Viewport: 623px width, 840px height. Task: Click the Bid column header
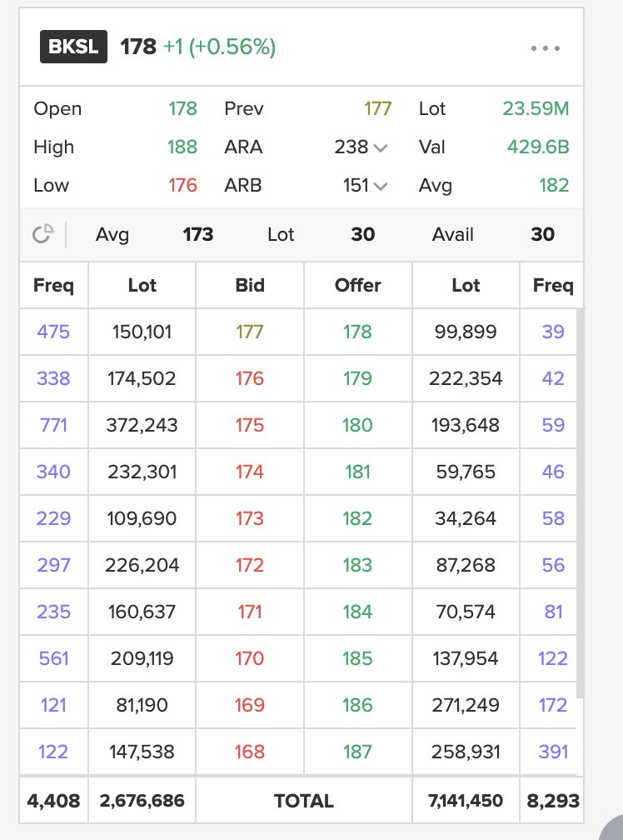tap(250, 285)
